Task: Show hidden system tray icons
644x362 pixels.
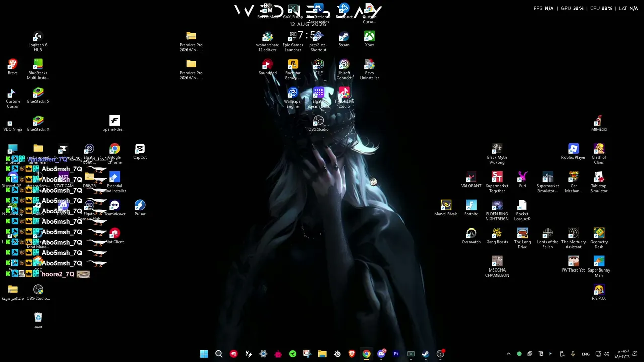Action: [508, 354]
